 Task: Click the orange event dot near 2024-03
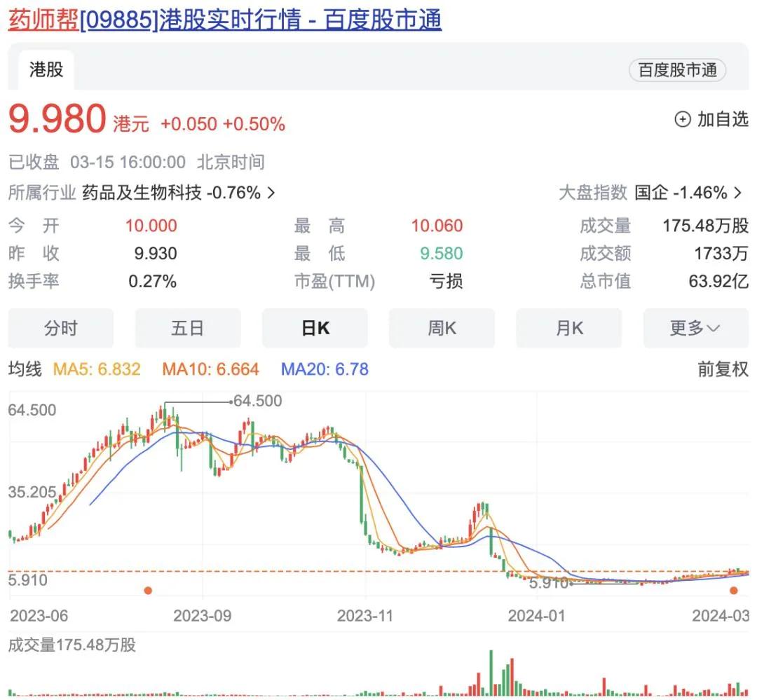[733, 591]
